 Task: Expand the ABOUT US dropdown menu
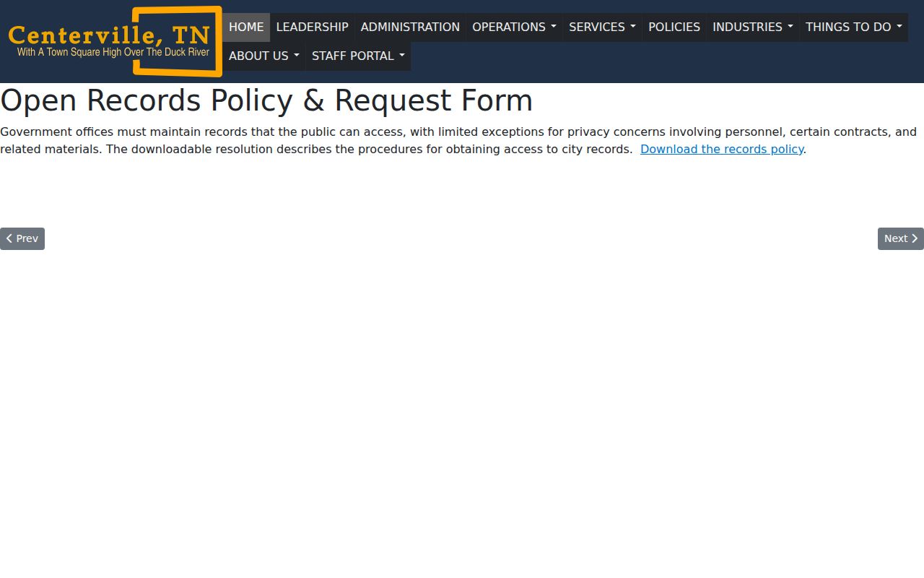pyautogui.click(x=264, y=56)
